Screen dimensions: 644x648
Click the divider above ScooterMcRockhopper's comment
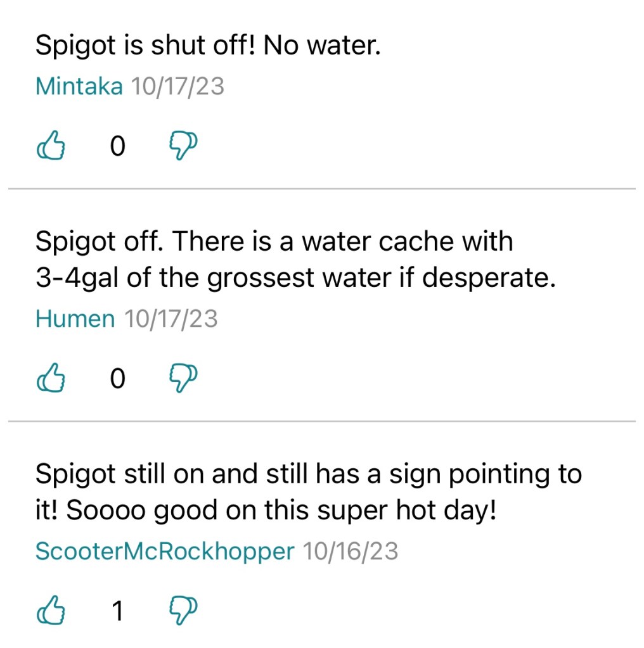(x=322, y=421)
